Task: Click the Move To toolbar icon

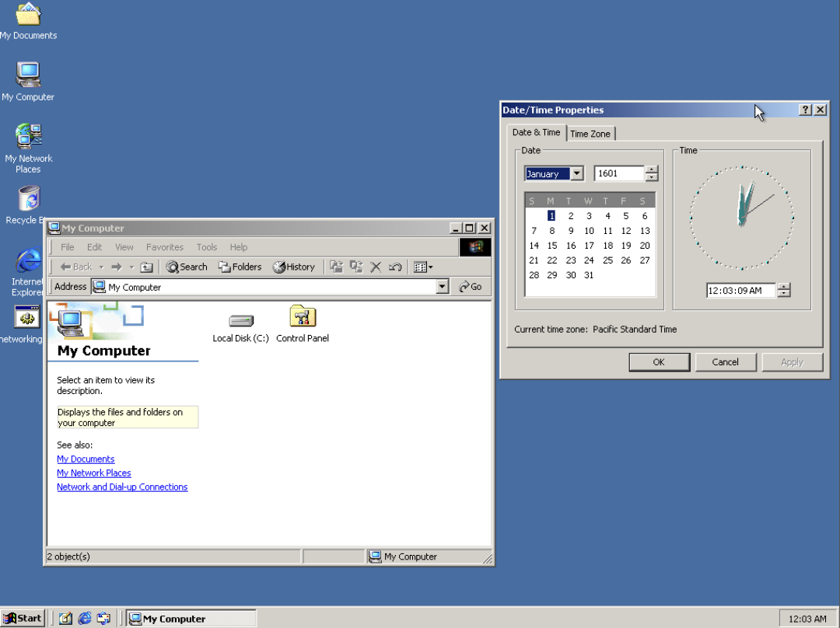Action: 337,267
